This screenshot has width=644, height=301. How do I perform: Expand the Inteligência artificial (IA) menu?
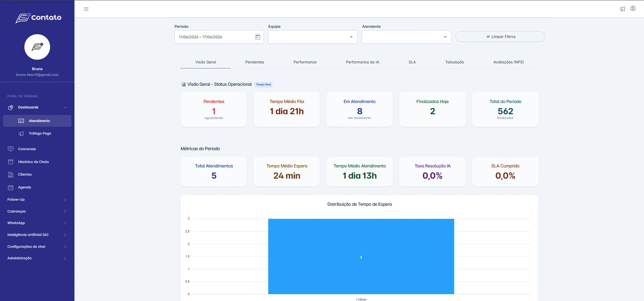coord(37,235)
